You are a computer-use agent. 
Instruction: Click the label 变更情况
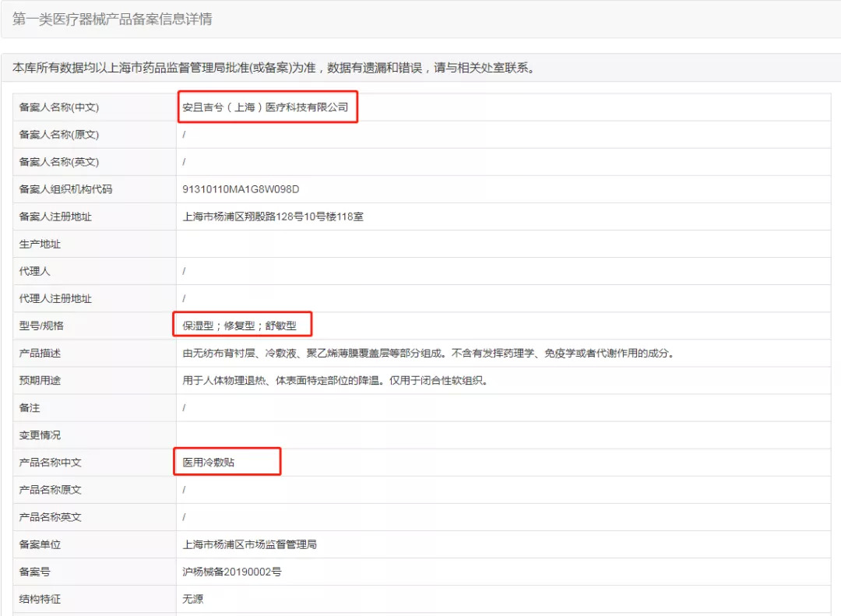40,435
